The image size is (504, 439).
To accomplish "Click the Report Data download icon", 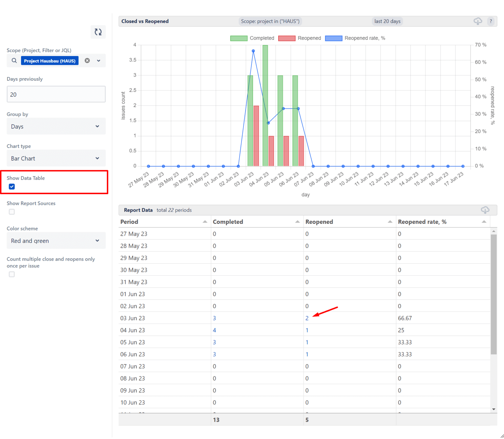I will [485, 210].
